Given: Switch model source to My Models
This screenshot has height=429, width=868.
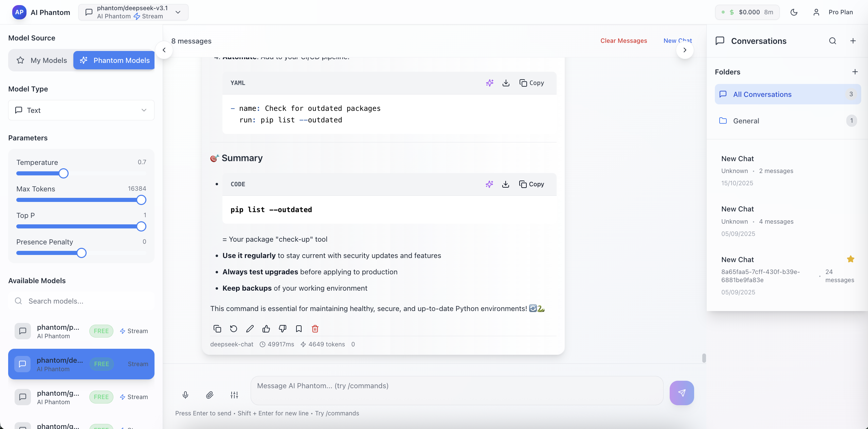Looking at the screenshot, I should (42, 61).
